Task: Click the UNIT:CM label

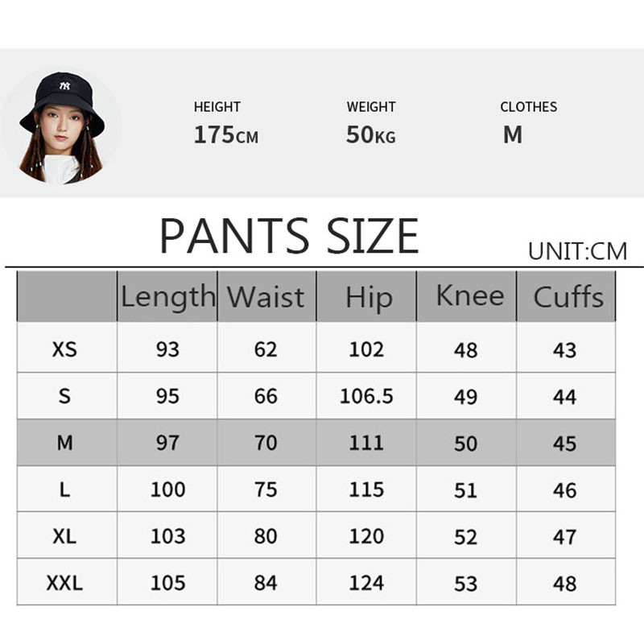Action: [x=577, y=251]
